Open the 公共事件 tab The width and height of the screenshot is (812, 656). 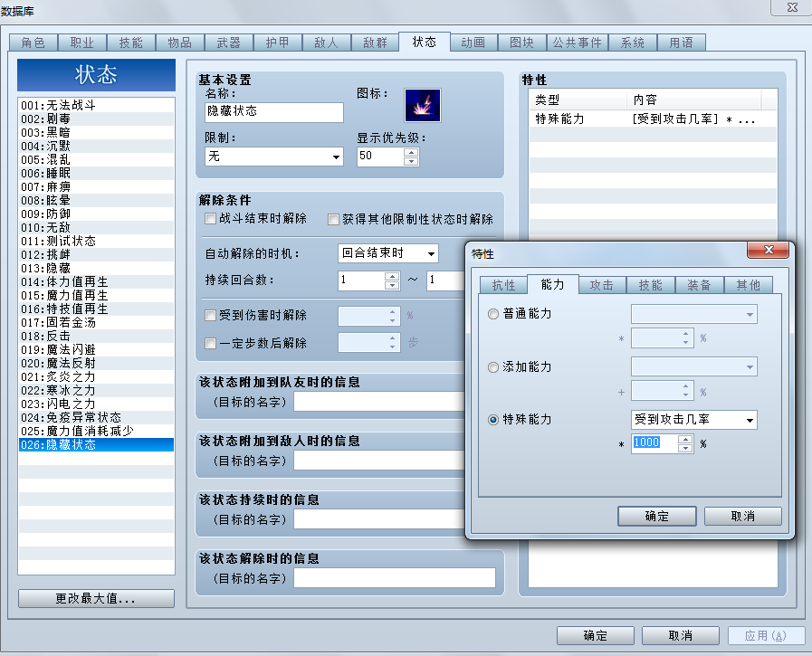pyautogui.click(x=578, y=43)
